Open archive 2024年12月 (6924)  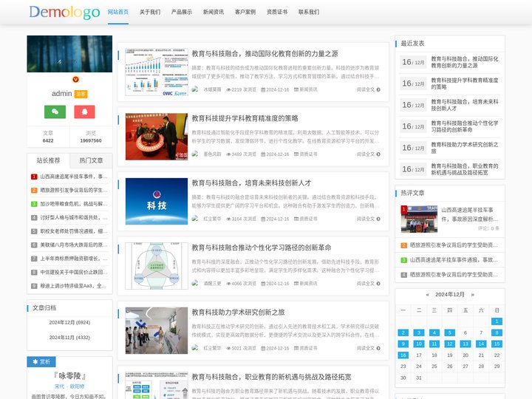(69, 322)
